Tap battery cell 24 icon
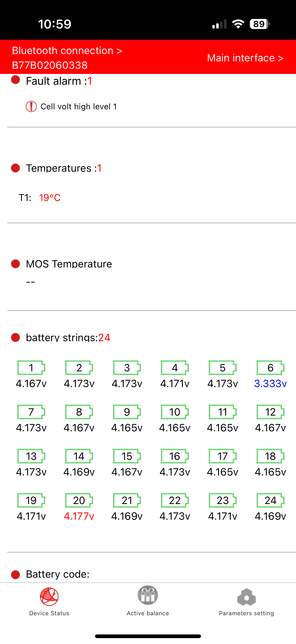 point(270,500)
